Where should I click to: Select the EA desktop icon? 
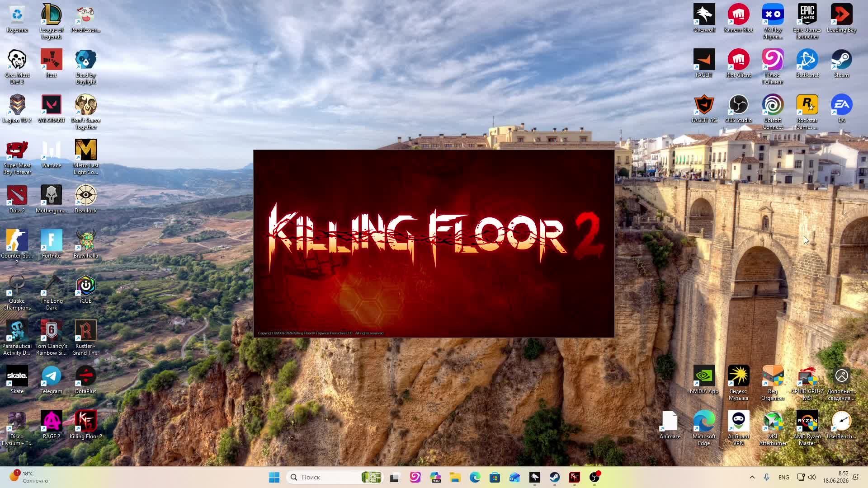click(x=841, y=108)
